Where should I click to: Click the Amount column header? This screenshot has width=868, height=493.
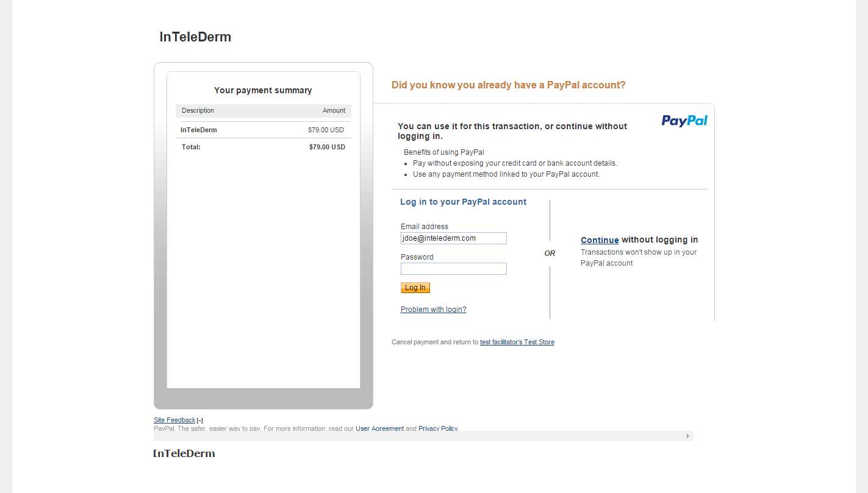pyautogui.click(x=334, y=111)
